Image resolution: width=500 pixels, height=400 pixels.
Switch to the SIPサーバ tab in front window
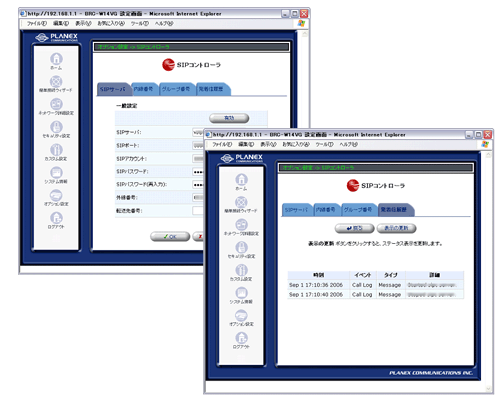point(296,210)
